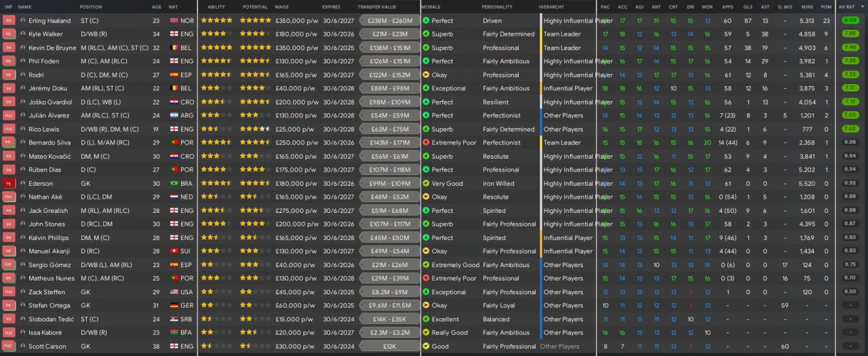Sort by the AGE column header
This screenshot has height=356, width=868.
coord(157,6)
